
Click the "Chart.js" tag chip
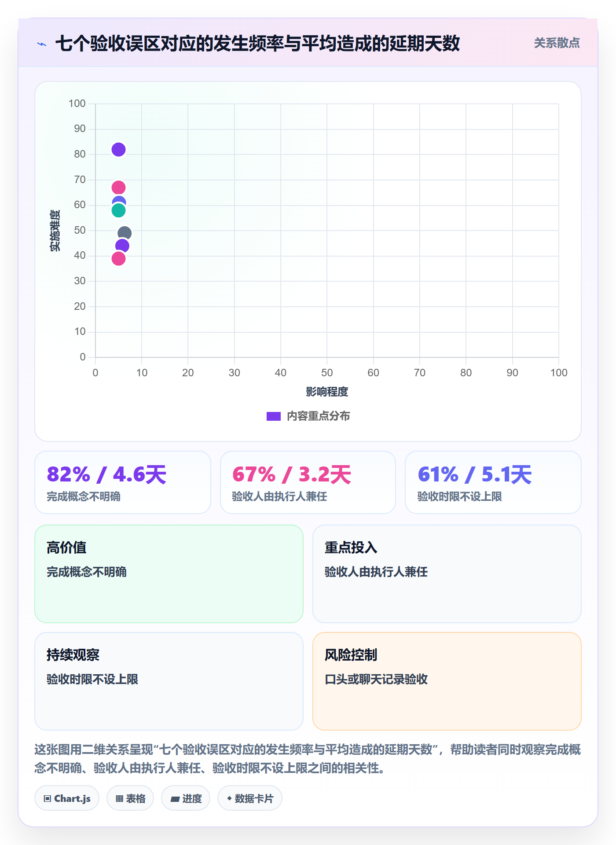pos(67,798)
